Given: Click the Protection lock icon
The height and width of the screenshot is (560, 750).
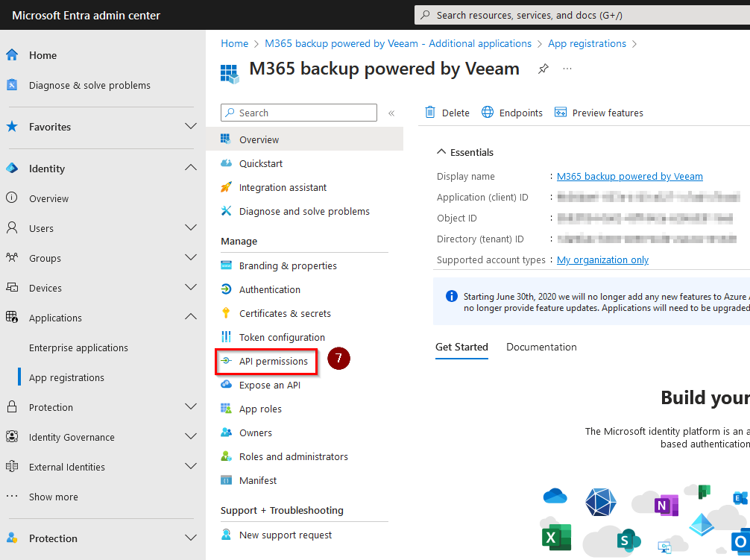Looking at the screenshot, I should coord(12,407).
